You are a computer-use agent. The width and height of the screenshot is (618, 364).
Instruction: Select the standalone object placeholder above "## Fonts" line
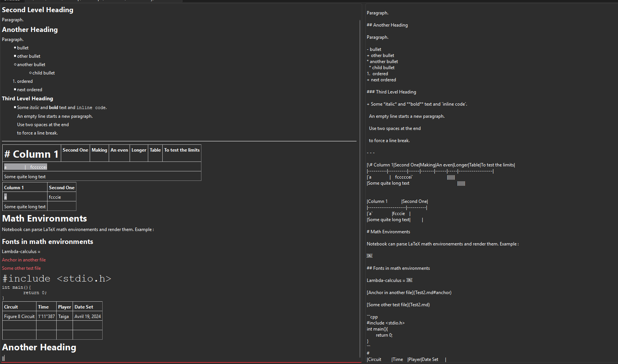tap(369, 256)
